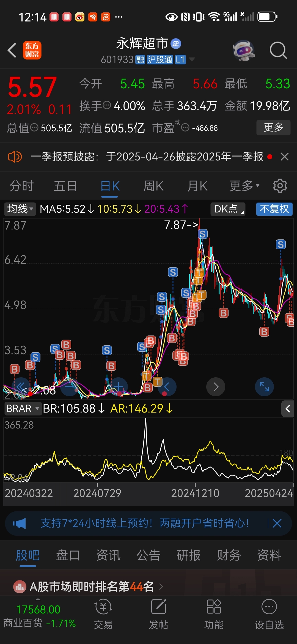Open the 商业百货 sector index
The height and width of the screenshot is (644, 297).
(x=39, y=616)
